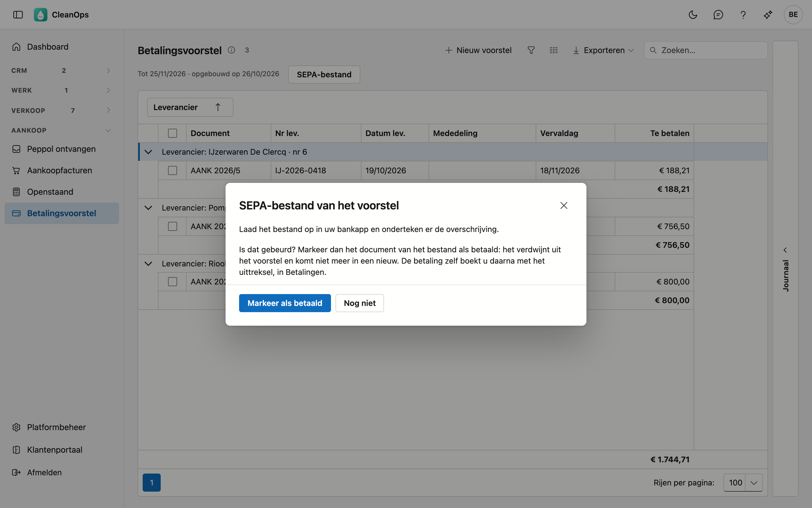Click Nog niet button
Viewport: 812px width, 508px height.
[x=360, y=303]
